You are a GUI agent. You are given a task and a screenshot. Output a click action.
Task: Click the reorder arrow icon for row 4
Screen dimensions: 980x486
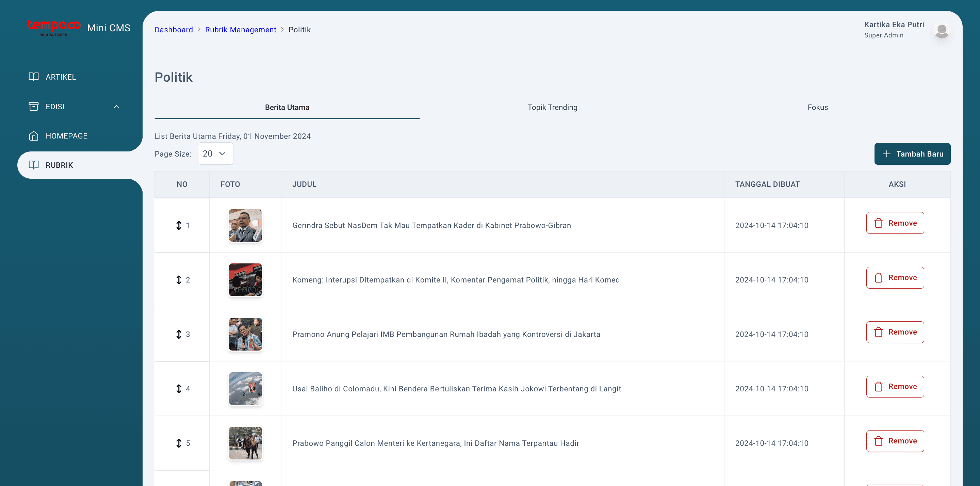[179, 389]
